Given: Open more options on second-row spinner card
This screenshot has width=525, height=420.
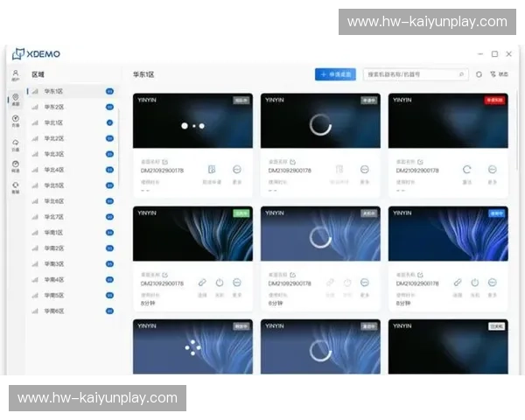Looking at the screenshot, I should coord(365,283).
